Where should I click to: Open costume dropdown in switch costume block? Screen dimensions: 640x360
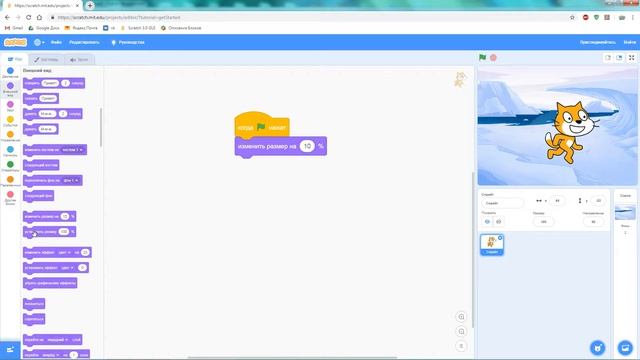[x=73, y=150]
